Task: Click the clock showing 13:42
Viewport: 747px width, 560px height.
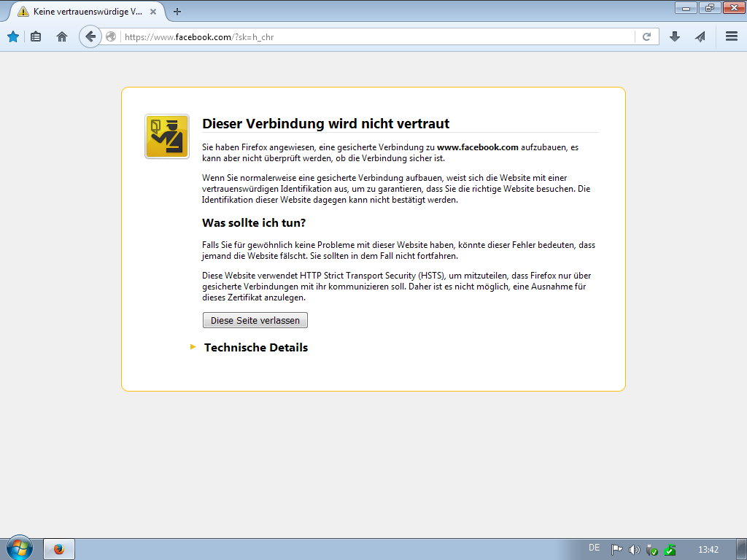Action: click(x=708, y=550)
